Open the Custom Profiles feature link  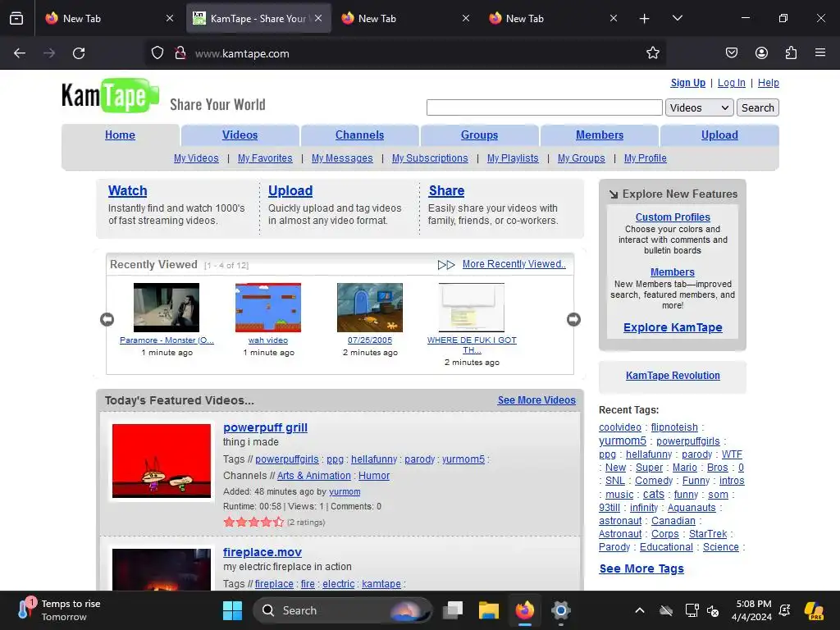[673, 217]
